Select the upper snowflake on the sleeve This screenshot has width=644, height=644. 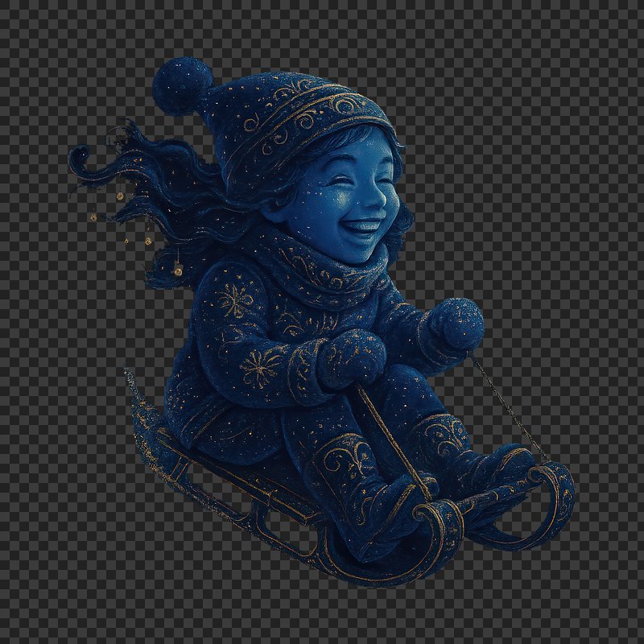[x=233, y=300]
